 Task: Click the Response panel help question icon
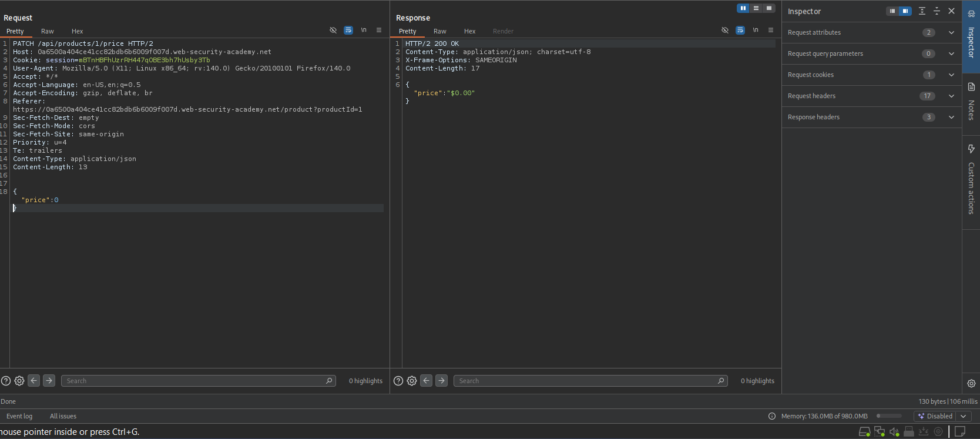click(398, 381)
